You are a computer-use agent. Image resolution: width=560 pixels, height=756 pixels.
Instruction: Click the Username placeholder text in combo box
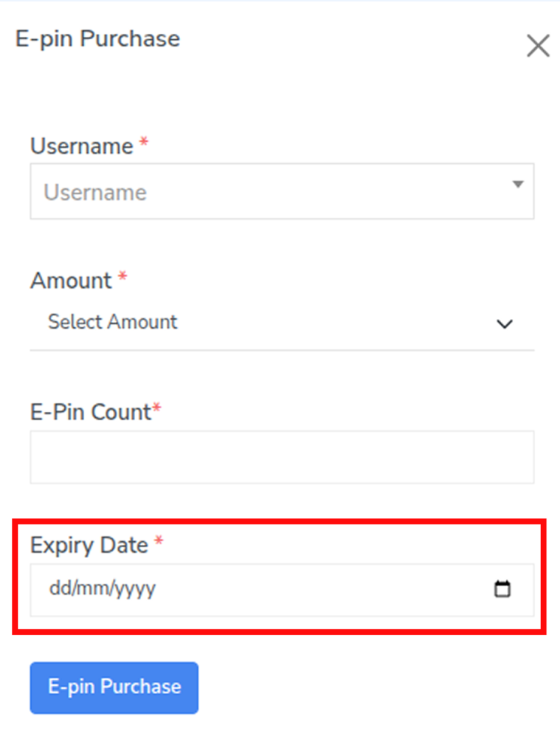point(95,193)
